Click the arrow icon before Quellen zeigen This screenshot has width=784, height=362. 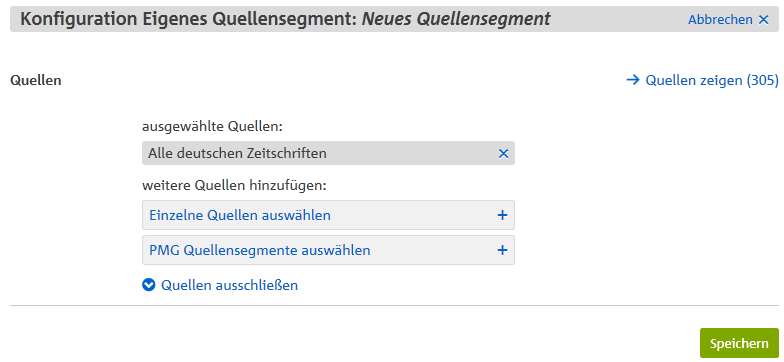[x=633, y=80]
